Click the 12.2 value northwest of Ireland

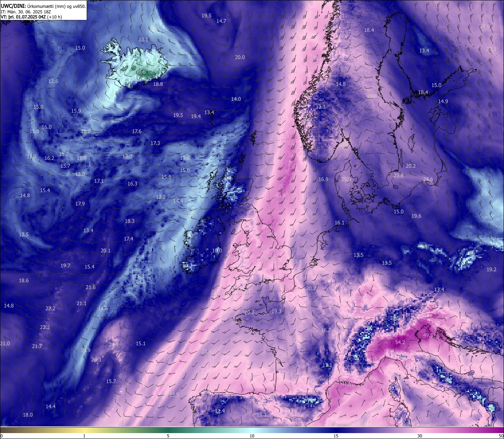(x=161, y=197)
